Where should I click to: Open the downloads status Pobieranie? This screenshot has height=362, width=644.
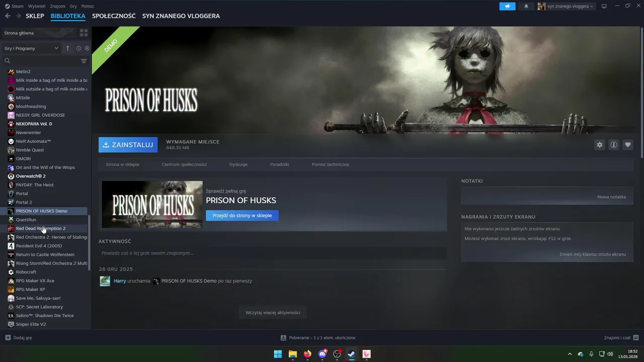click(318, 337)
